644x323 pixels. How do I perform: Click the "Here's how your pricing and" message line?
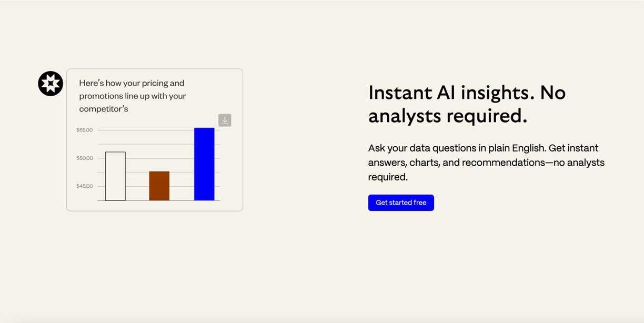132,83
